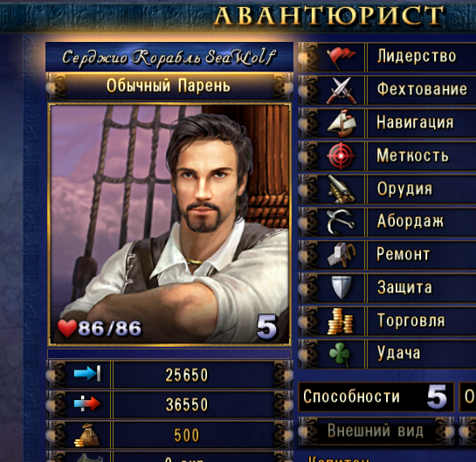Click the character portrait image

click(169, 224)
